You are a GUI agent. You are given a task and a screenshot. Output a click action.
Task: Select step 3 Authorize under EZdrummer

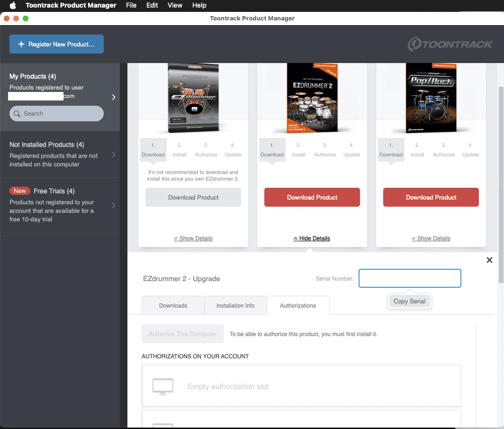click(x=206, y=150)
